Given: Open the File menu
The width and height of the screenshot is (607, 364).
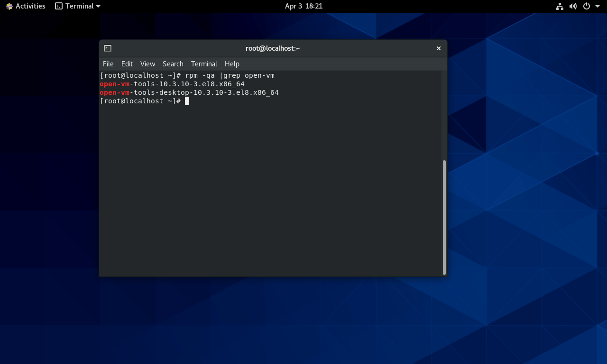Looking at the screenshot, I should (x=108, y=64).
